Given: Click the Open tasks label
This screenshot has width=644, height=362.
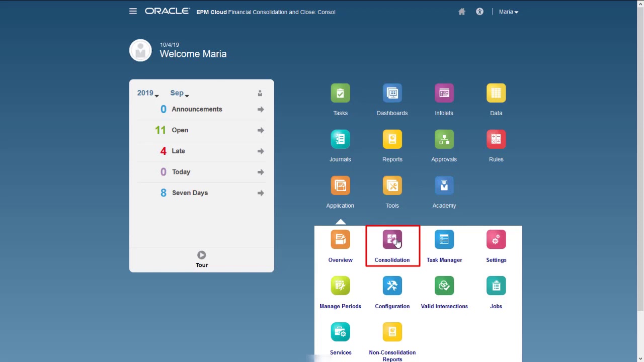Looking at the screenshot, I should coord(180,130).
